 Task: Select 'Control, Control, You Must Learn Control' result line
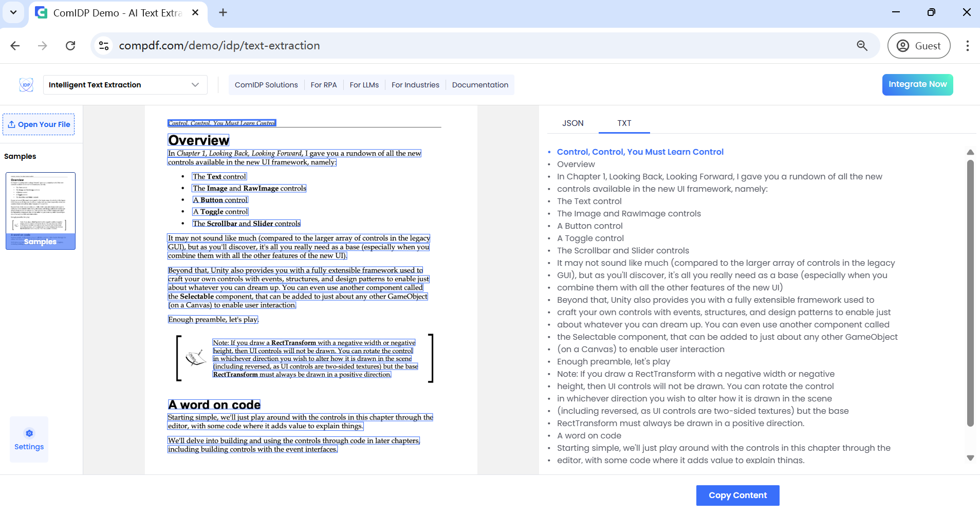(x=640, y=152)
